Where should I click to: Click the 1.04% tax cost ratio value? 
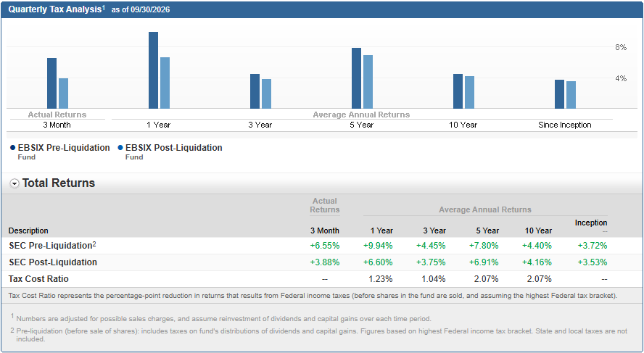434,279
